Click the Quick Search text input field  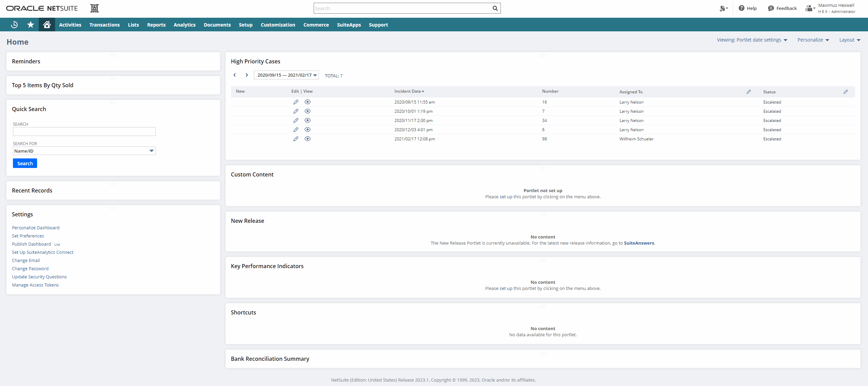tap(84, 132)
